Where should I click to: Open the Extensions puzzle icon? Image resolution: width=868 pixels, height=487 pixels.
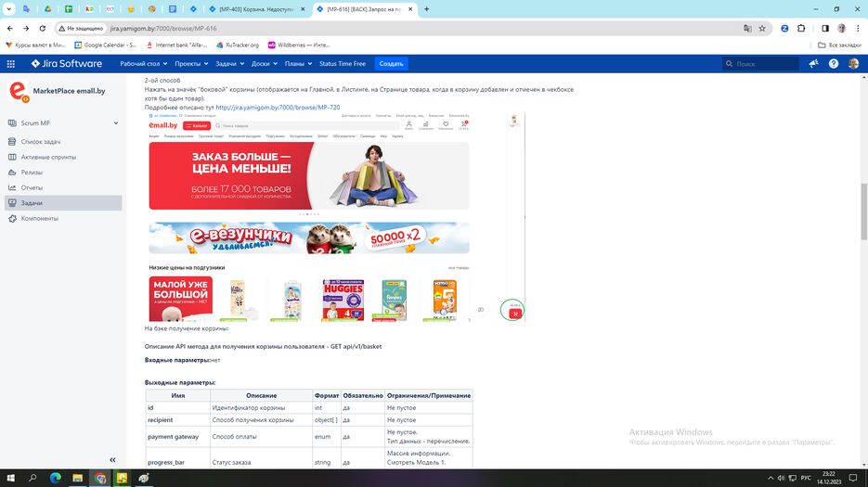(x=801, y=28)
